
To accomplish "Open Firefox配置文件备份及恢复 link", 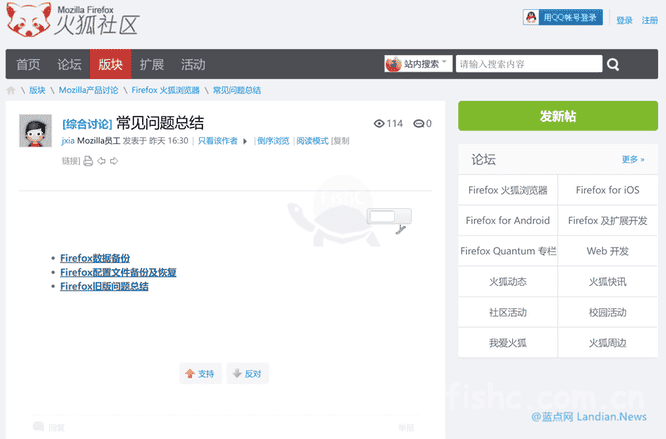I will coord(118,272).
